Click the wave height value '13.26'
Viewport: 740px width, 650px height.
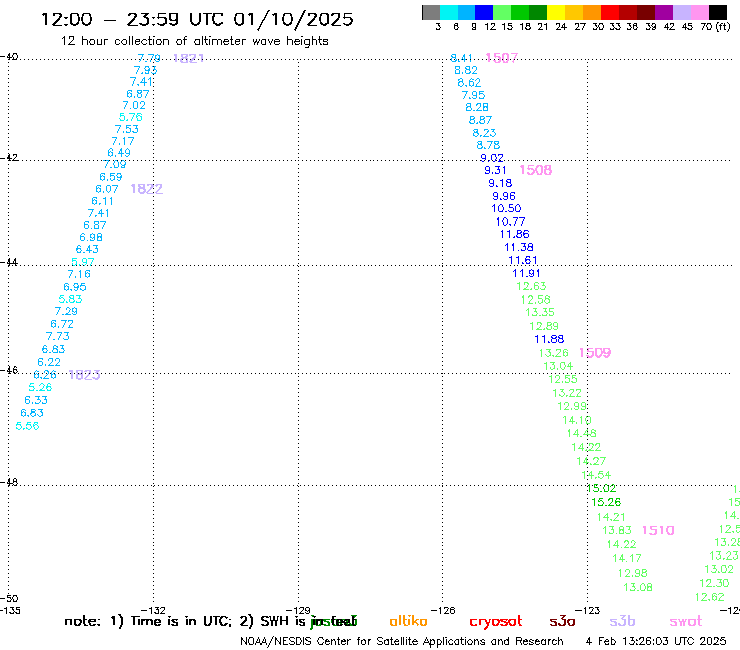554,353
